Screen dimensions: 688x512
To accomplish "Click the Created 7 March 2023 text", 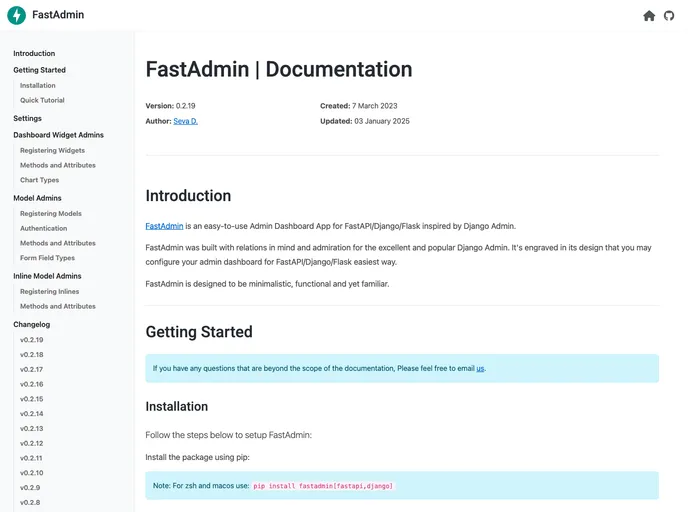I will coord(358,106).
